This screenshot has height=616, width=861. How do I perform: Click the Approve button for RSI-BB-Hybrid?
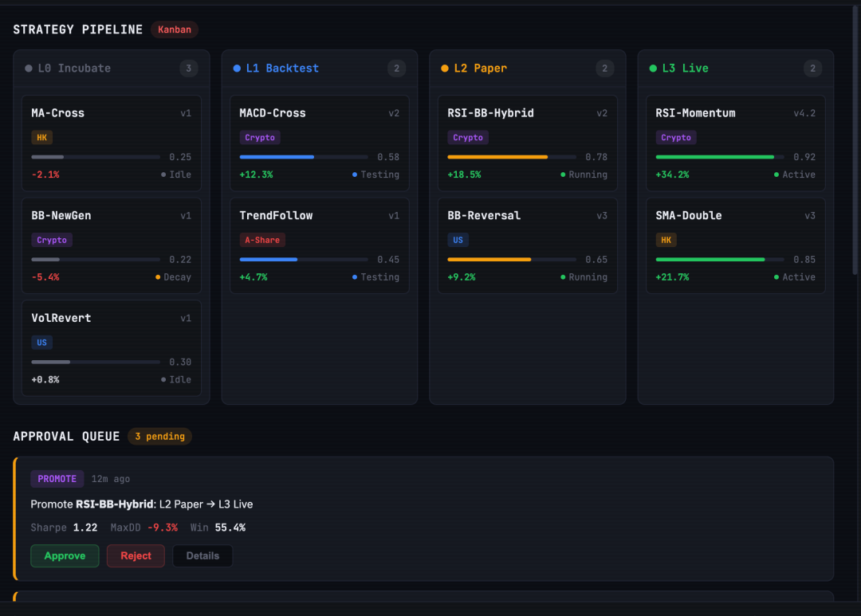tap(65, 555)
